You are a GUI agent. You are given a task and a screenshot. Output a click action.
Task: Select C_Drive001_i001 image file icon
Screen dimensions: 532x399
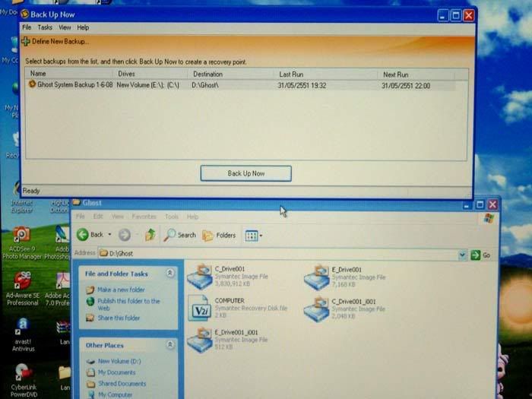[x=317, y=309]
